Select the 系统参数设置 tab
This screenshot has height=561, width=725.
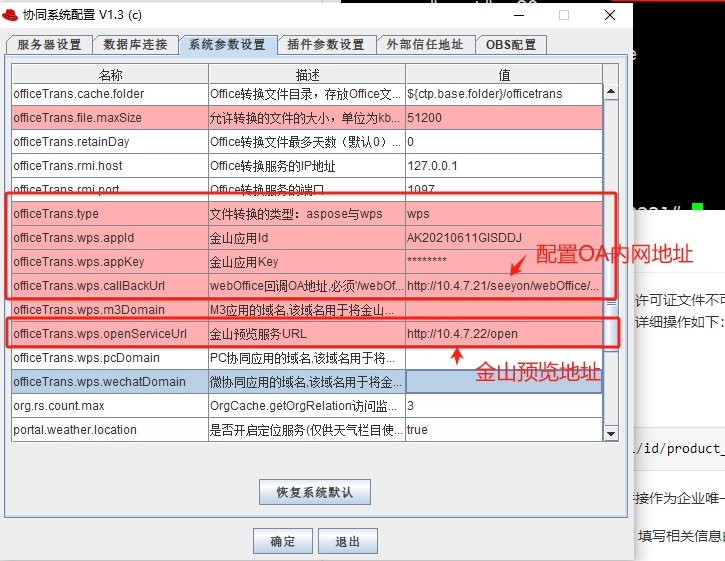[227, 45]
